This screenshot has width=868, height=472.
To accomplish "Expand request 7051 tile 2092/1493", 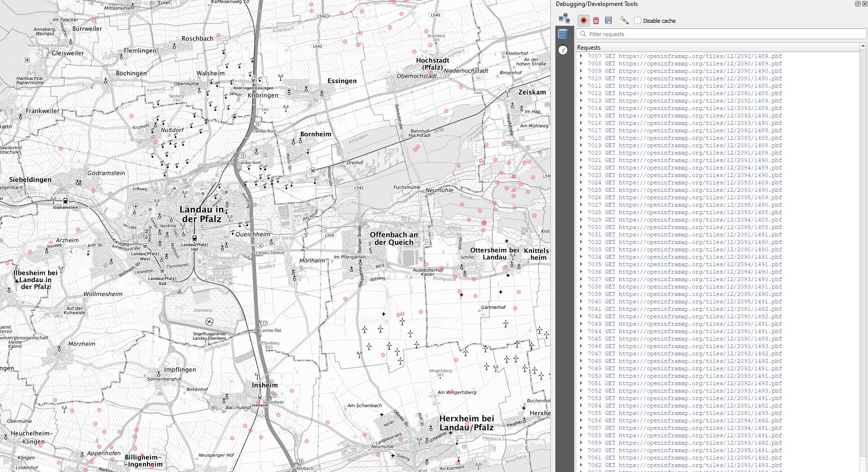I will pyautogui.click(x=581, y=383).
